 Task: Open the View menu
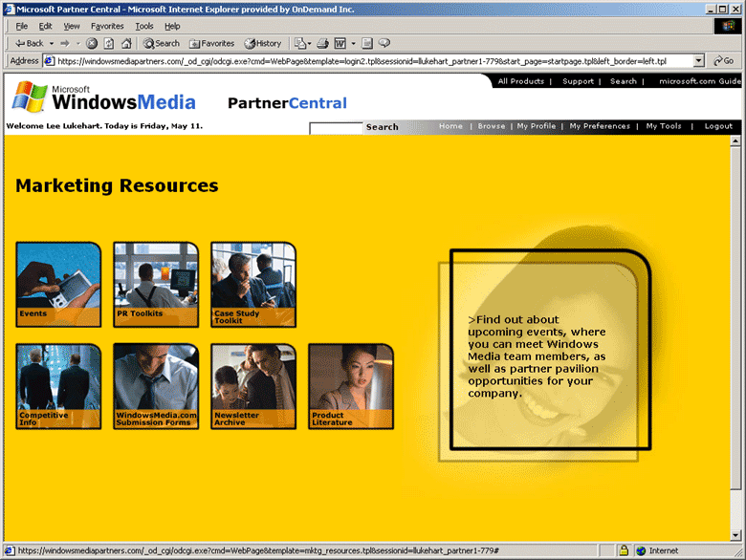(72, 26)
